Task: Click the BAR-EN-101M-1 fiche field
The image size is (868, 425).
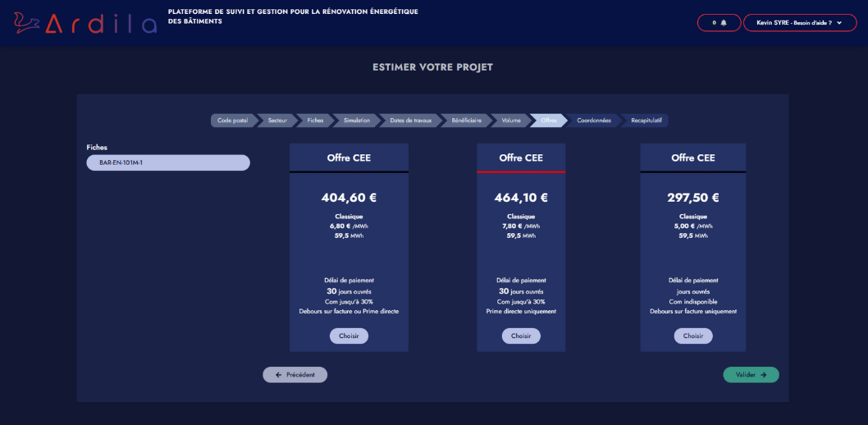Action: tap(168, 162)
